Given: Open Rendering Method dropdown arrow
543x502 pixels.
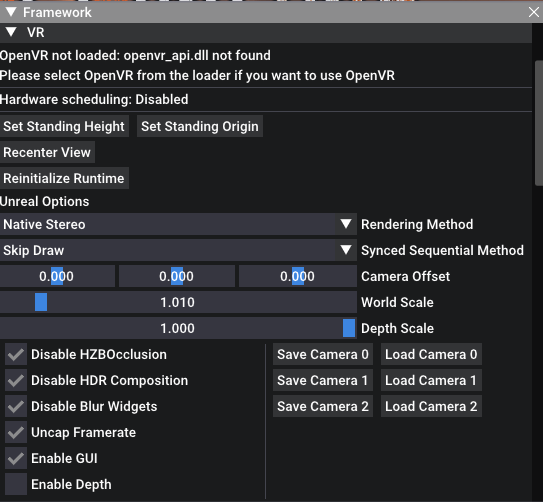Looking at the screenshot, I should click(x=346, y=224).
